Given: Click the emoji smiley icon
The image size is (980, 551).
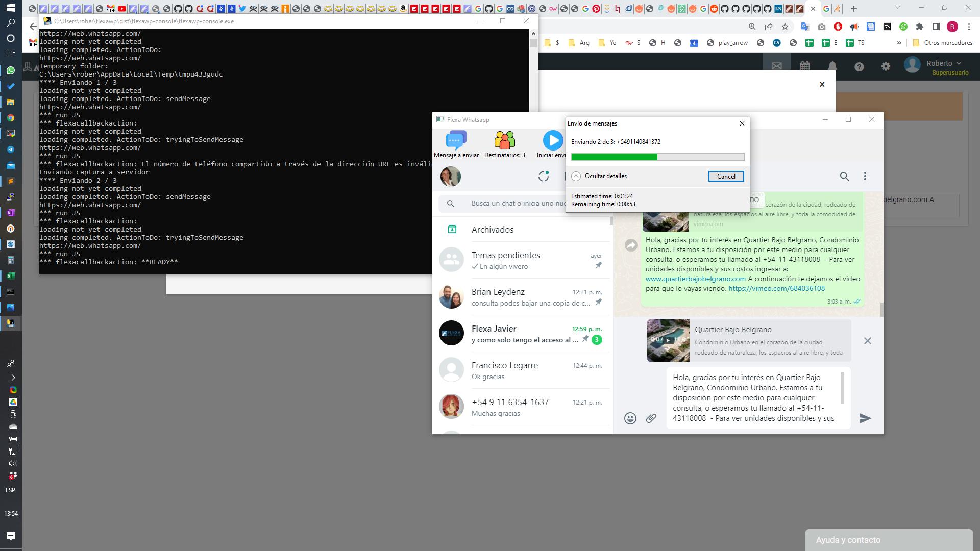Looking at the screenshot, I should click(x=630, y=418).
